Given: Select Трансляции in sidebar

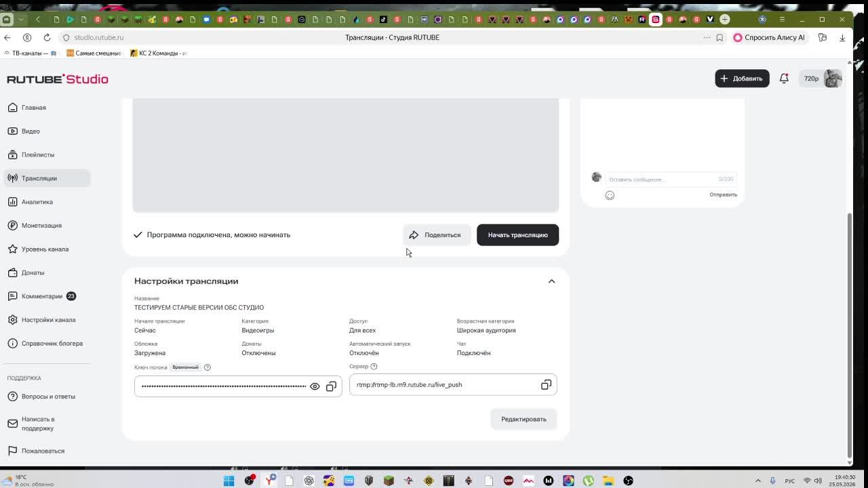Looking at the screenshot, I should pyautogui.click(x=47, y=178).
